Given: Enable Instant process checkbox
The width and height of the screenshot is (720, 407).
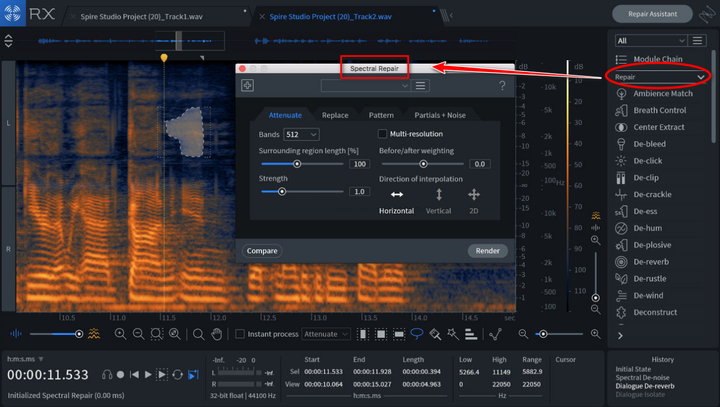Looking at the screenshot, I should [x=240, y=334].
